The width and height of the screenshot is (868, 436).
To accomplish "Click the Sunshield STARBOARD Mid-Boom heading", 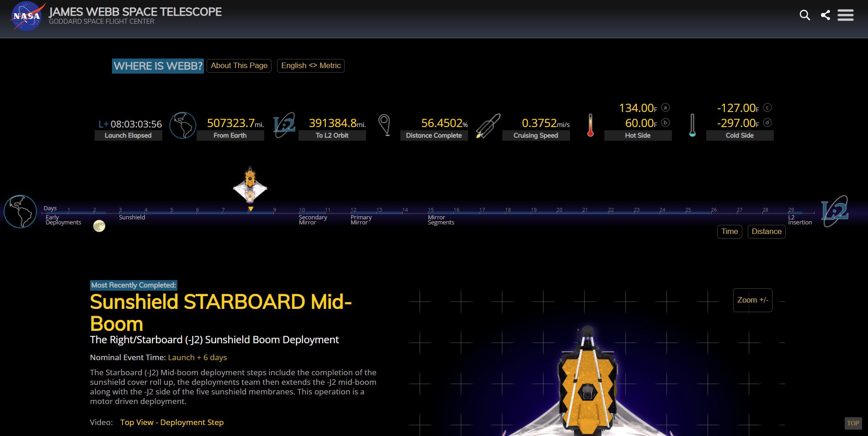I will [221, 313].
